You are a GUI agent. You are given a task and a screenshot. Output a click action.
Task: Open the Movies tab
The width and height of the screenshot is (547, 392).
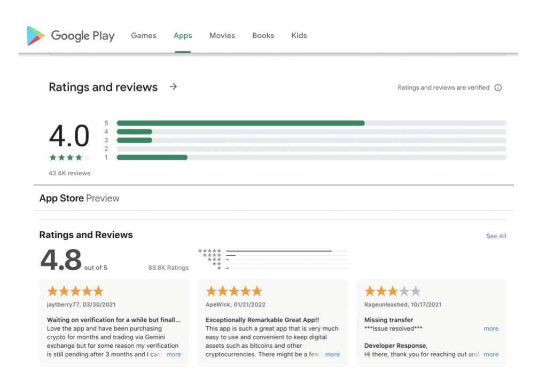[x=222, y=36]
